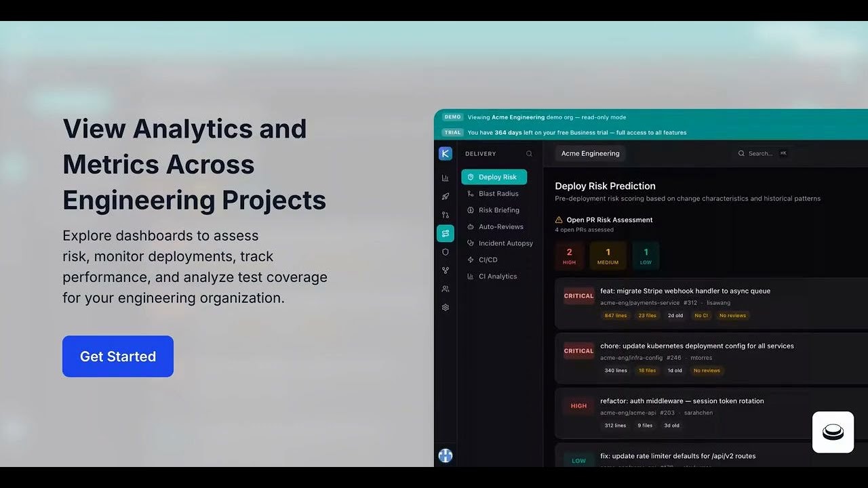Click the acme-eng/infra-config repository name
The height and width of the screenshot is (488, 868).
631,358
